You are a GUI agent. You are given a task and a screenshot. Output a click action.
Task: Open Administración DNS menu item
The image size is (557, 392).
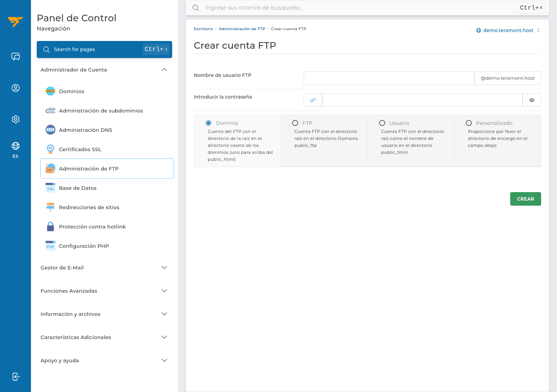(107, 130)
